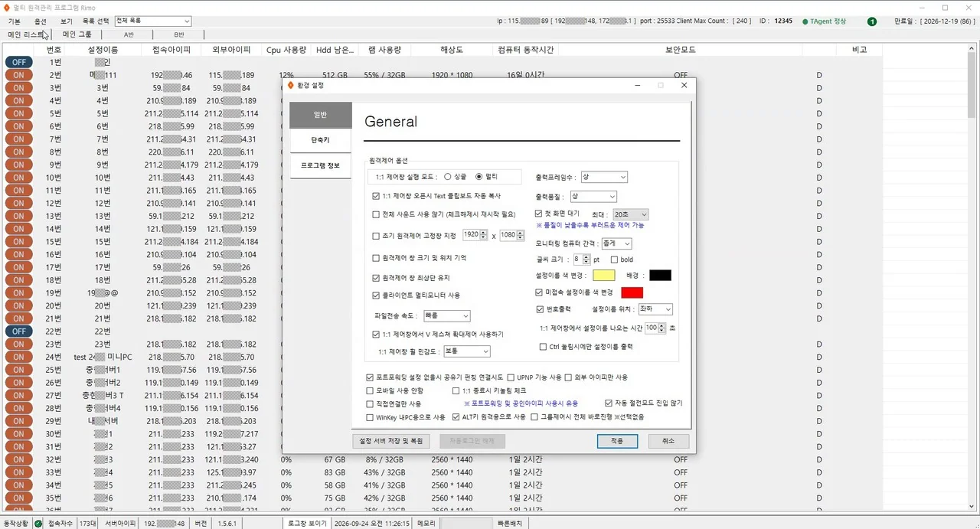Image resolution: width=980 pixels, height=529 pixels.
Task: Open the 목록 선택 전체 목록 dropdown
Action: [152, 21]
